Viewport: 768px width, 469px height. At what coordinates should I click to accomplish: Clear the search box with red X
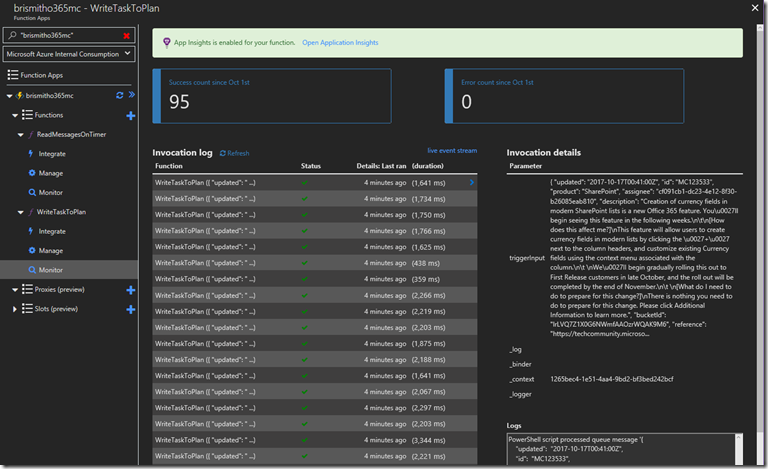tap(126, 36)
